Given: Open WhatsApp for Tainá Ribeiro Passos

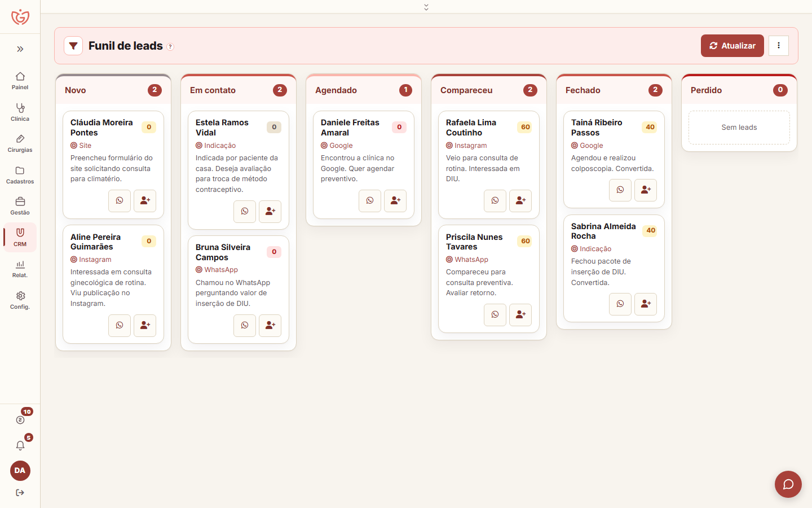Looking at the screenshot, I should click(x=620, y=190).
